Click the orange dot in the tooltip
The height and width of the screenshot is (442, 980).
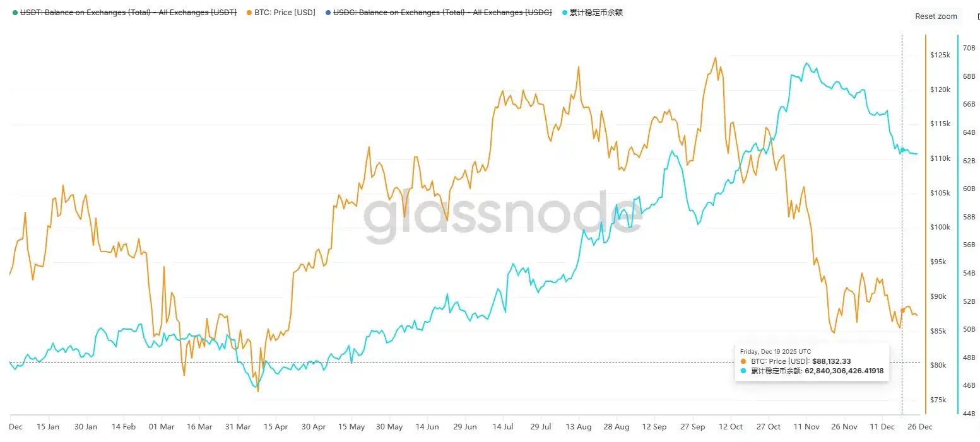[x=743, y=361]
